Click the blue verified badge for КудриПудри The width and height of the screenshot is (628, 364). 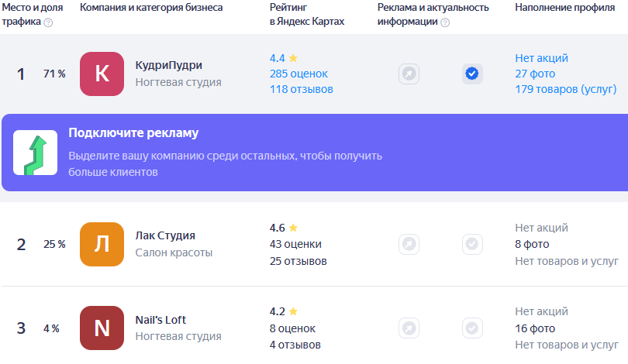coord(472,74)
